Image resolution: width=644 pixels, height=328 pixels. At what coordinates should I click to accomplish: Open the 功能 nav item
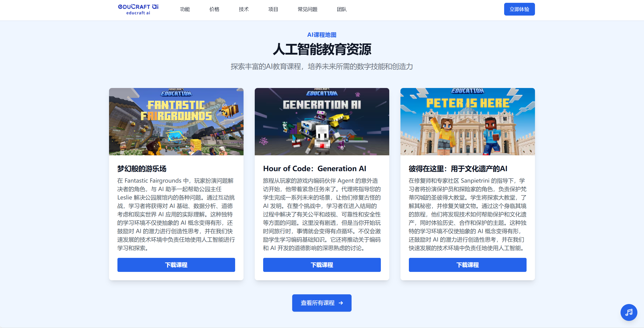tap(185, 9)
